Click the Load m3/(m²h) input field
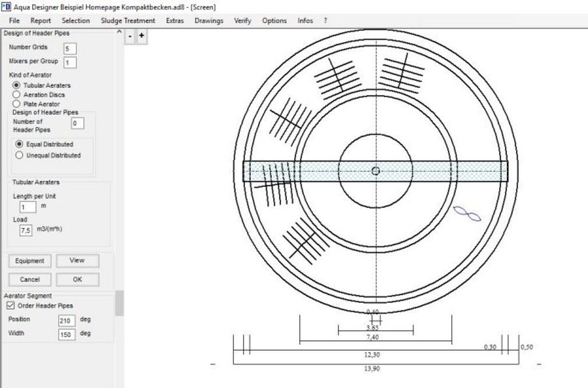The width and height of the screenshot is (588, 388). (x=25, y=230)
